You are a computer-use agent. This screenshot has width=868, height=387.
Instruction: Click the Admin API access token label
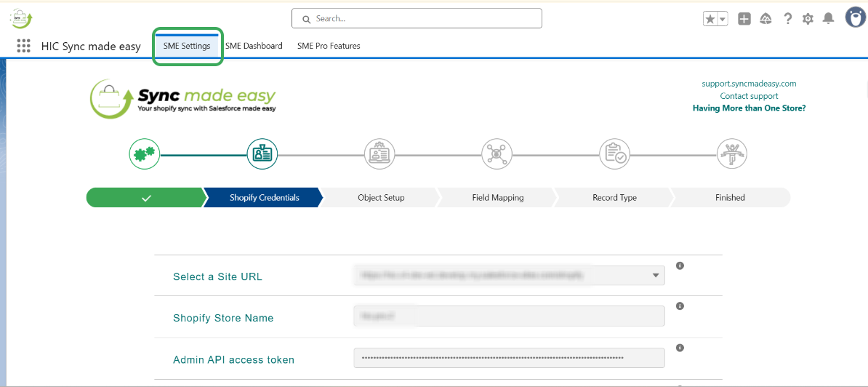click(233, 360)
